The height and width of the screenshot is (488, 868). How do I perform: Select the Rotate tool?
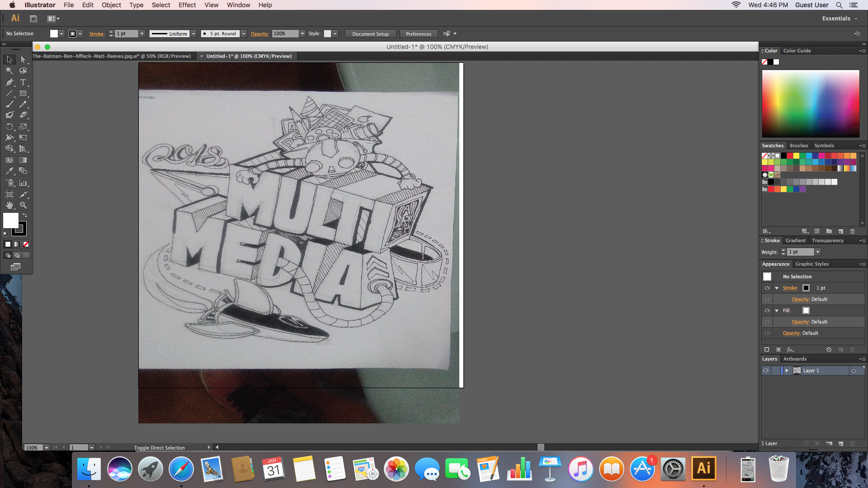point(9,127)
